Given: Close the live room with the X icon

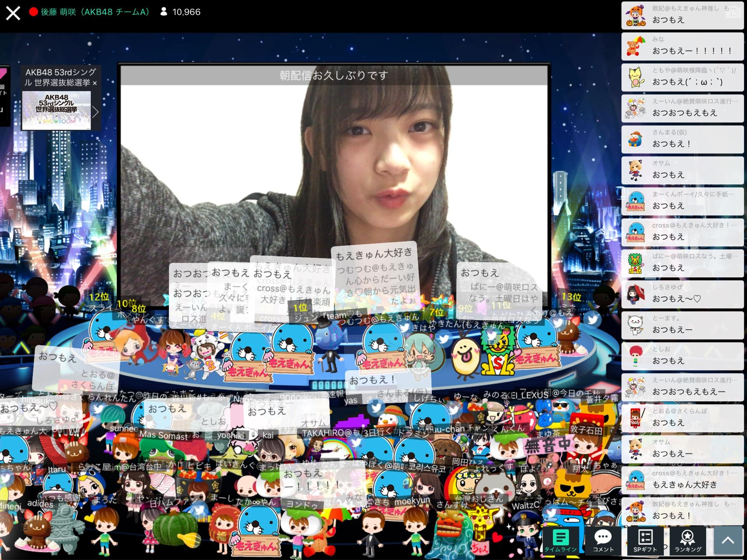Looking at the screenshot, I should 13,13.
